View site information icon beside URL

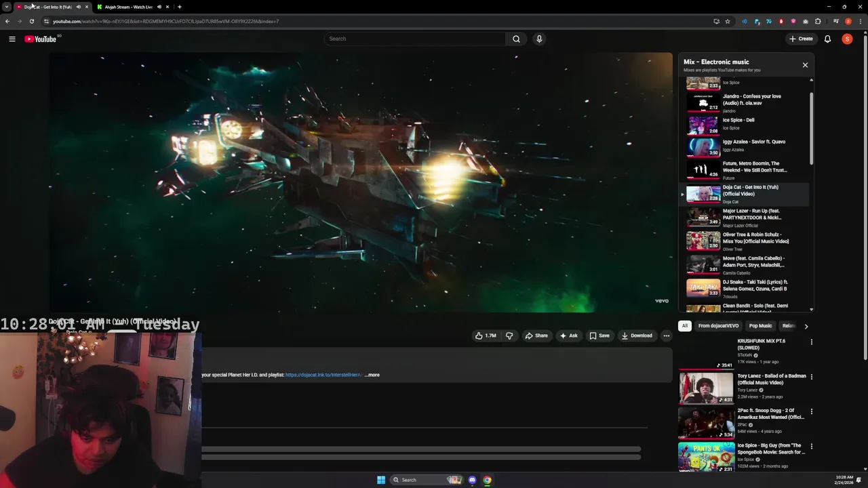click(x=46, y=21)
